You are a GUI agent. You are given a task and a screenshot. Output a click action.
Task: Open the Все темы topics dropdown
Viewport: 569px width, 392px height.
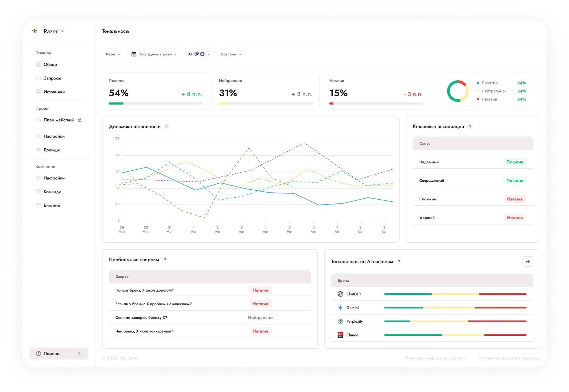click(231, 54)
